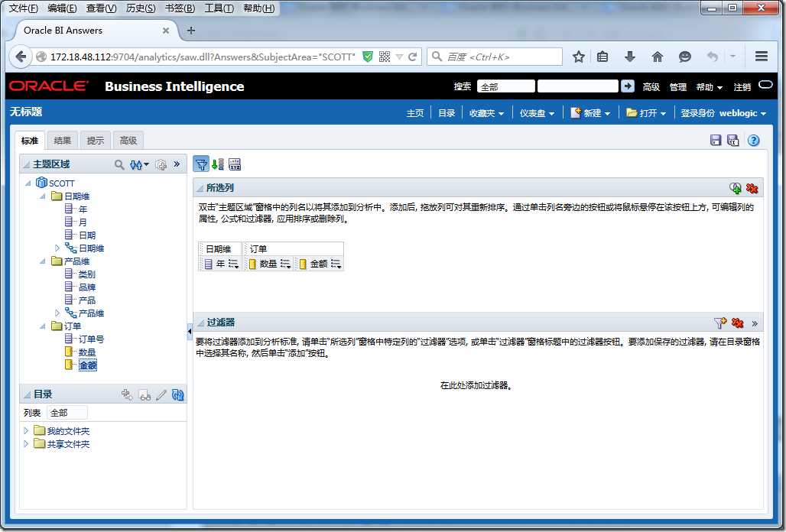The height and width of the screenshot is (532, 786).
Task: Switch to the 高级 tab
Action: pos(128,141)
